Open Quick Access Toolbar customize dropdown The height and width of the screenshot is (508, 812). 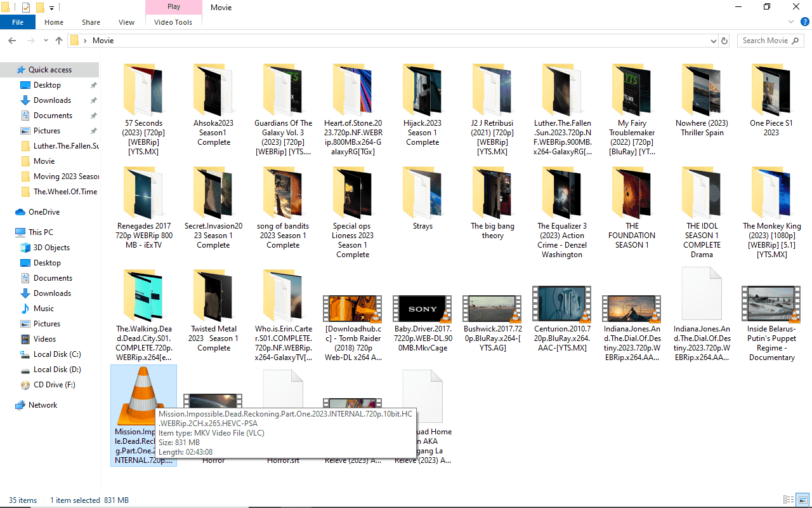[51, 8]
